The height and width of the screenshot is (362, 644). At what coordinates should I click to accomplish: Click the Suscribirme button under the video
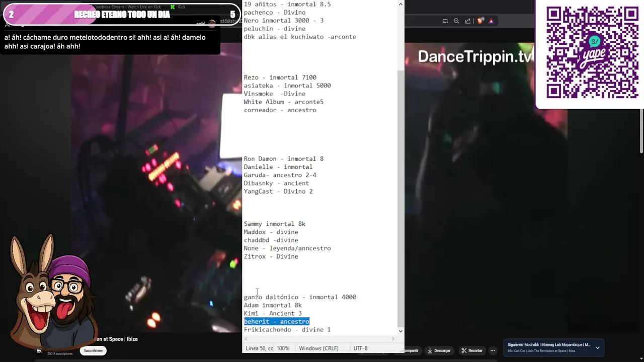click(x=93, y=350)
